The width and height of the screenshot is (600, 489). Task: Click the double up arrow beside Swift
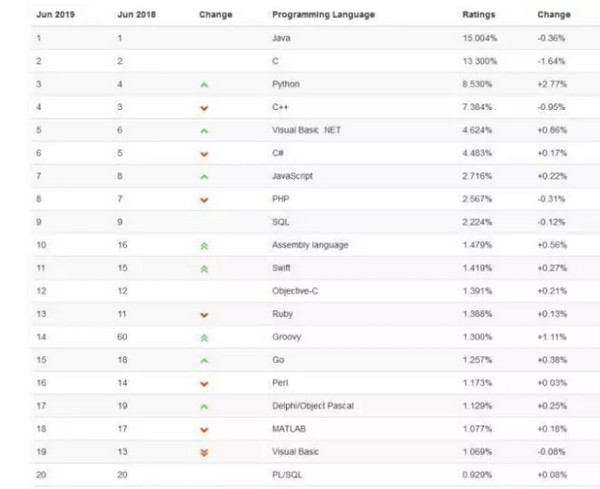tap(204, 267)
